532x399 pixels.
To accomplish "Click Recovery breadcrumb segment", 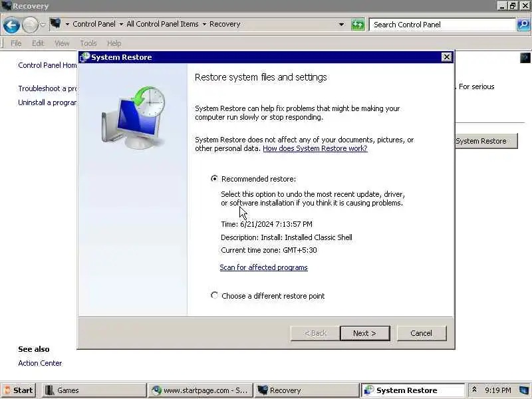I will pyautogui.click(x=225, y=24).
